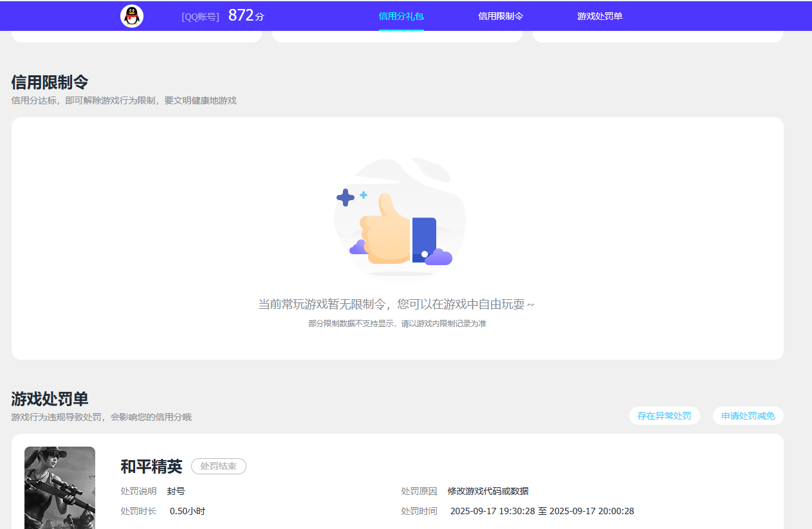Click the 处罚时间 label
Viewport: 812px width, 529px height.
point(420,511)
